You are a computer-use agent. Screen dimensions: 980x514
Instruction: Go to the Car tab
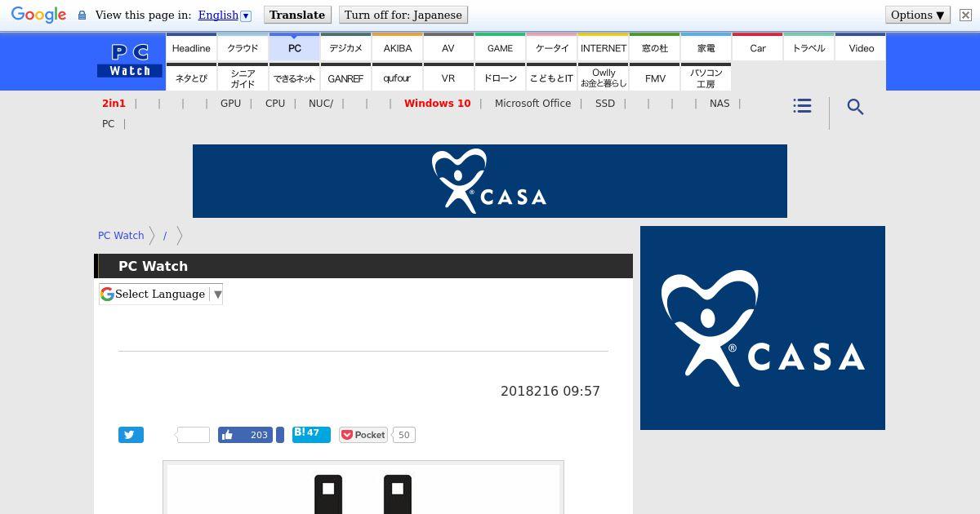point(757,48)
